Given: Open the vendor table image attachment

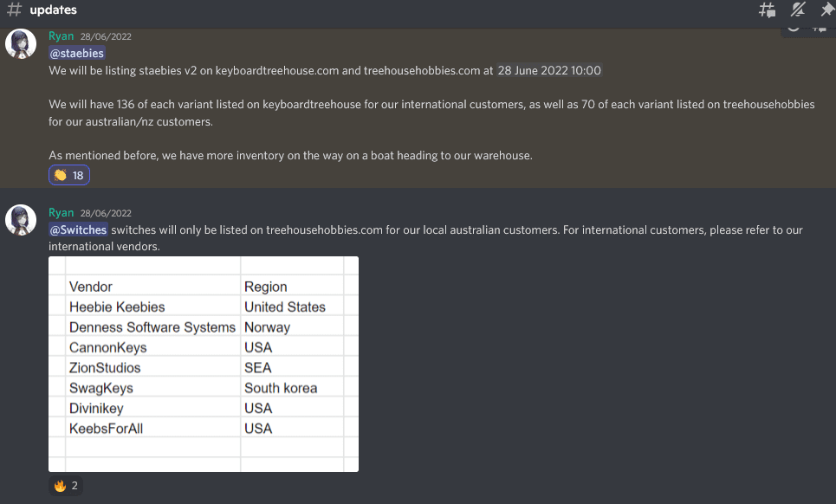Looking at the screenshot, I should point(204,364).
